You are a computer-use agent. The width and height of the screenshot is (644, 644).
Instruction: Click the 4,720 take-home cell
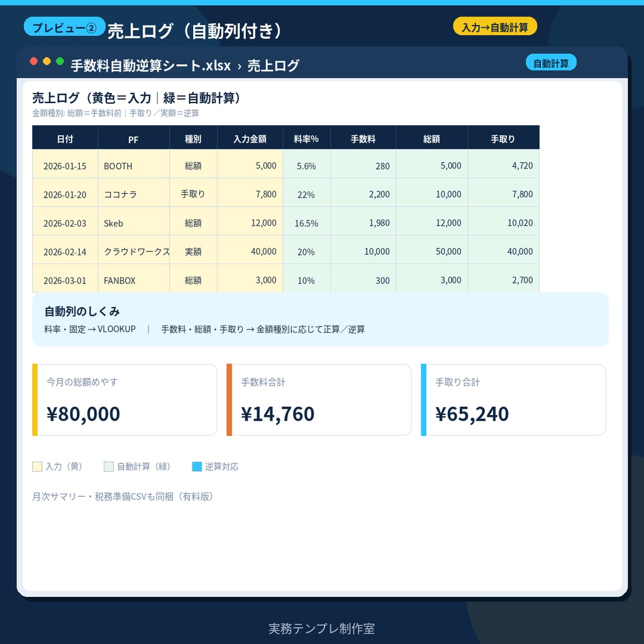point(503,164)
